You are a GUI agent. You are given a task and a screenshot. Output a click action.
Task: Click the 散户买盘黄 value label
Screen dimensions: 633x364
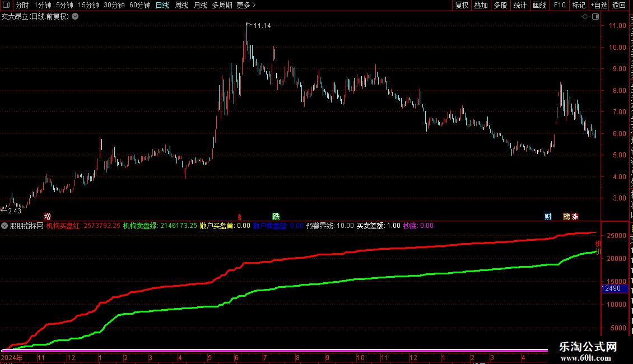[x=225, y=226]
